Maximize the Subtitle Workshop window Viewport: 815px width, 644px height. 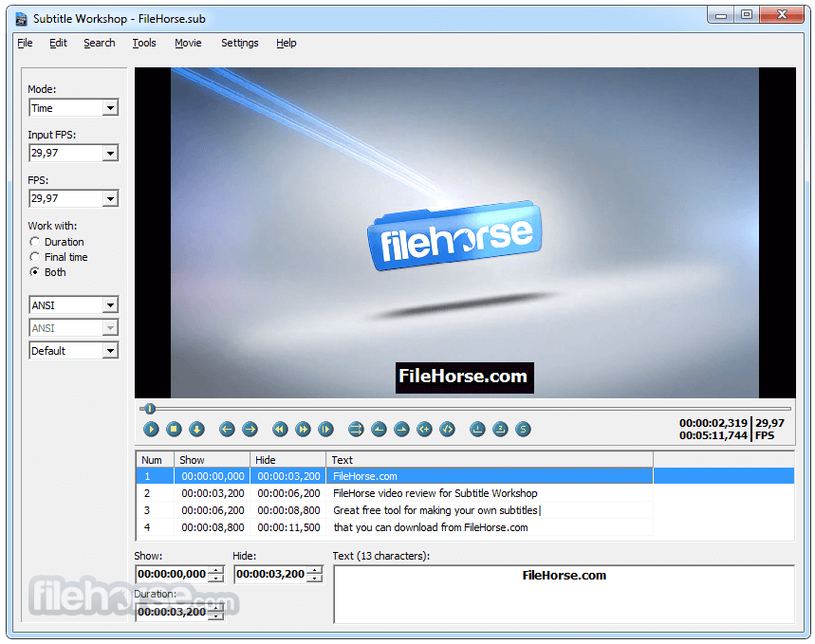(x=747, y=15)
